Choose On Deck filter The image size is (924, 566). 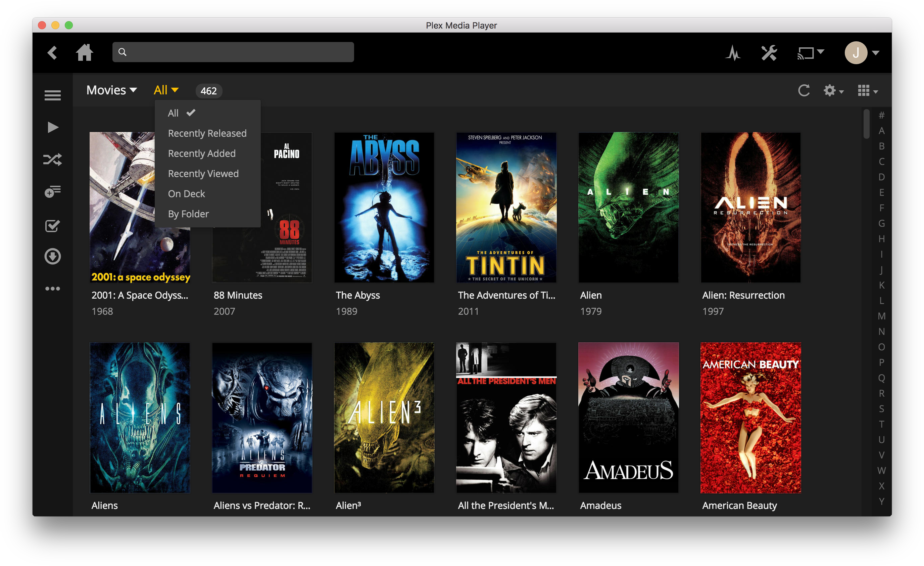[x=207, y=194]
